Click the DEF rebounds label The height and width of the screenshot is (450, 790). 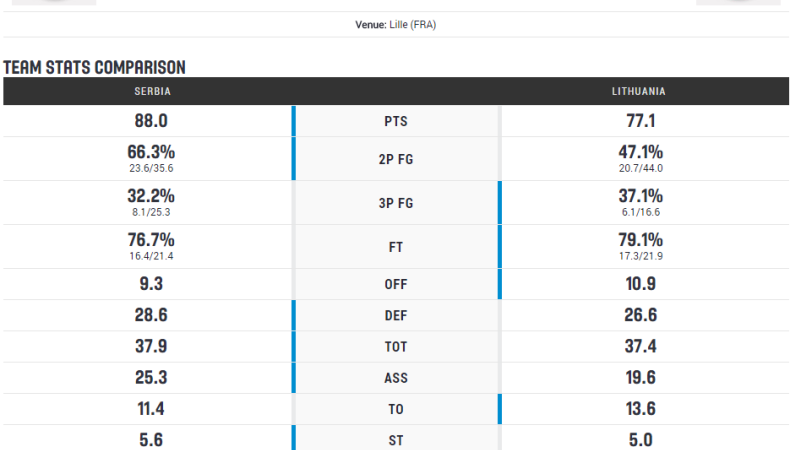(x=395, y=315)
